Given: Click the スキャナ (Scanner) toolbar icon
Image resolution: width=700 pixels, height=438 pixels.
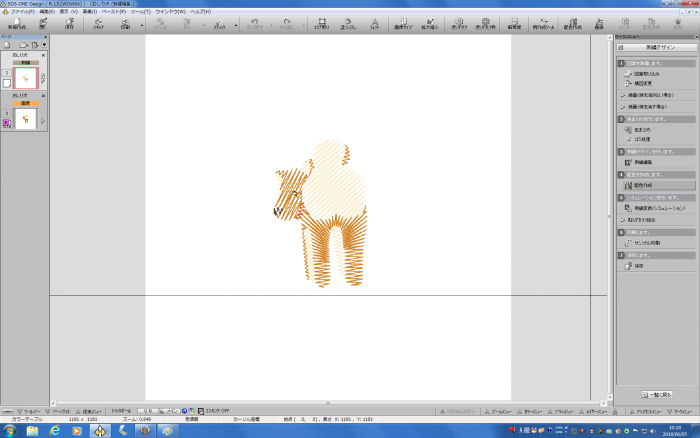Looking at the screenshot, I should coord(99,23).
